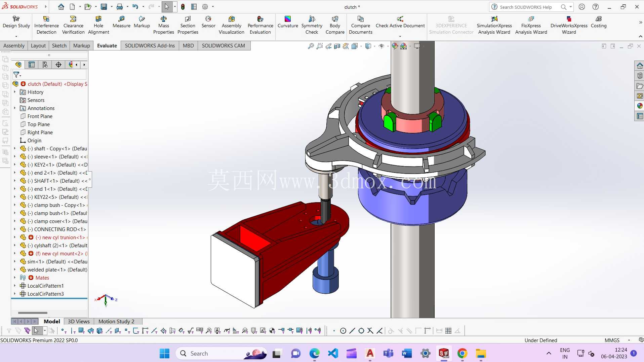
Task: Switch to the Layout tab
Action: (x=38, y=46)
